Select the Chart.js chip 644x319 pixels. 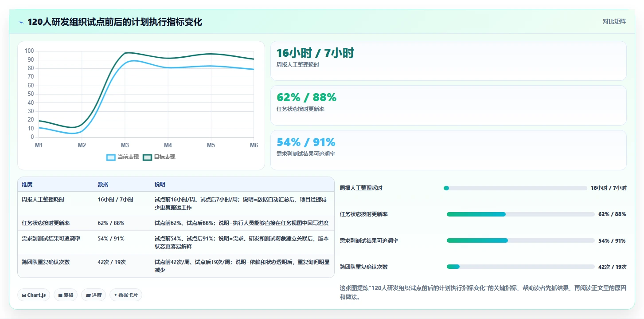tap(34, 295)
